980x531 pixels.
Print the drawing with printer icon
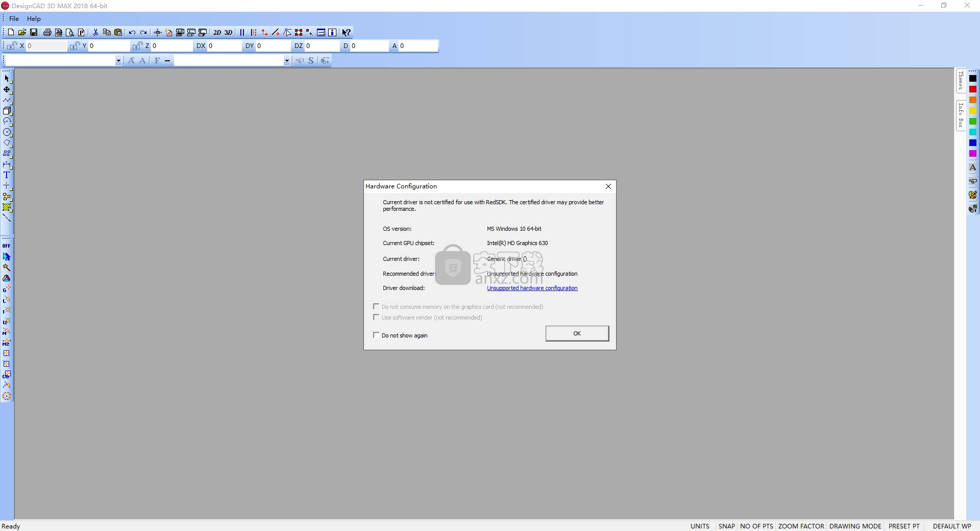[x=47, y=32]
